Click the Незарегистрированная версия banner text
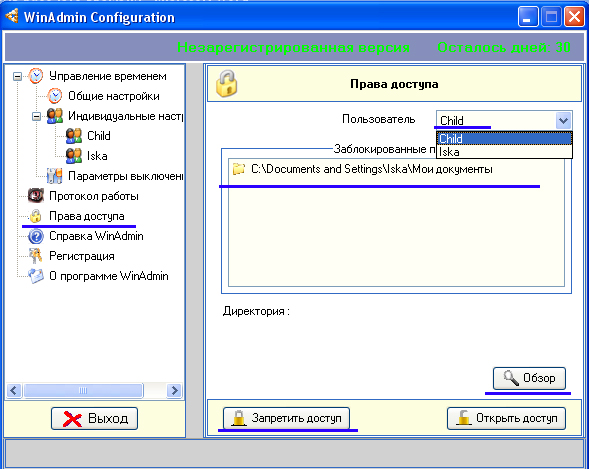 (293, 47)
